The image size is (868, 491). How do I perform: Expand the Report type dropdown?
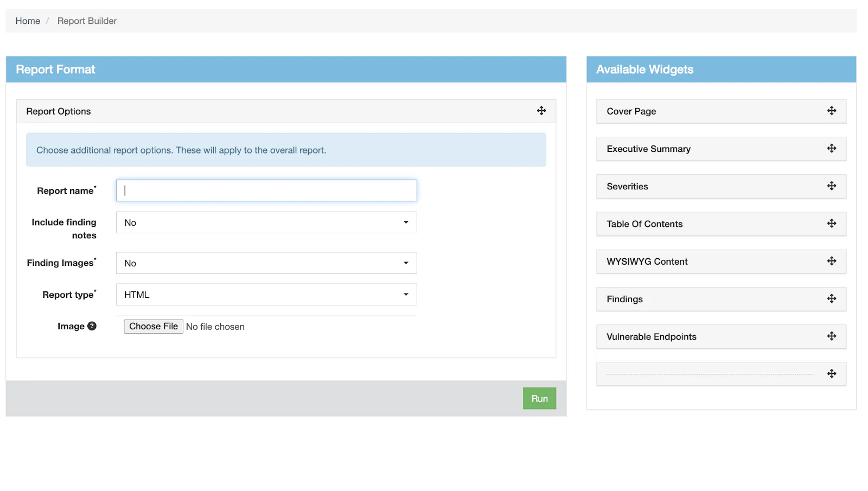[x=266, y=295]
